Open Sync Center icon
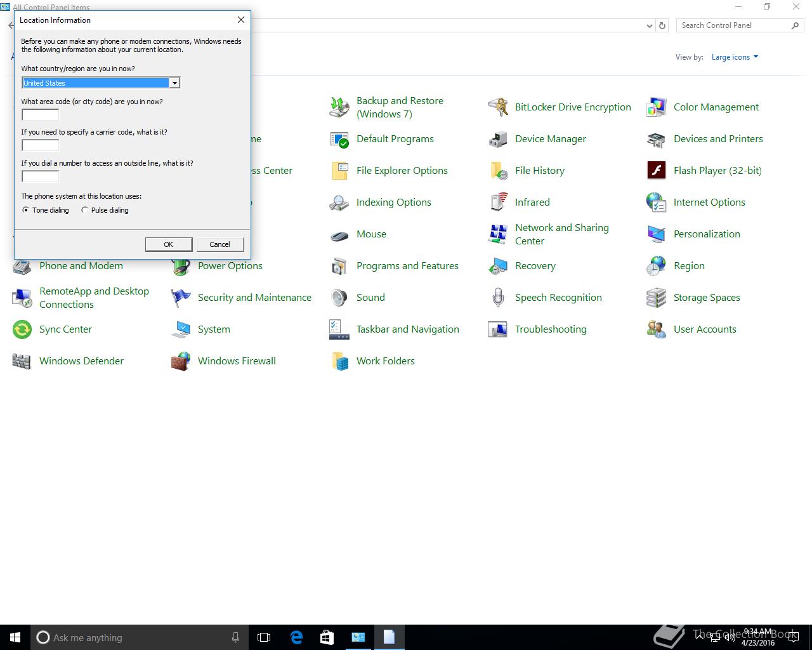The height and width of the screenshot is (650, 812). (x=22, y=329)
